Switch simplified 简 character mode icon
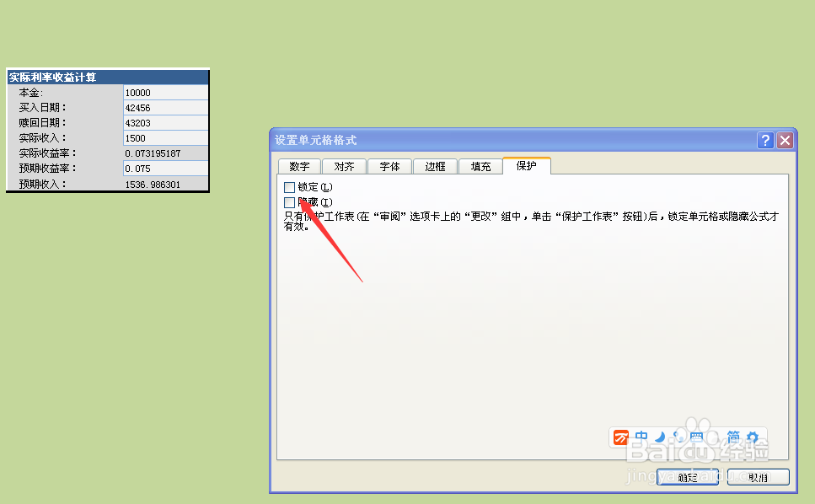 coord(733,437)
